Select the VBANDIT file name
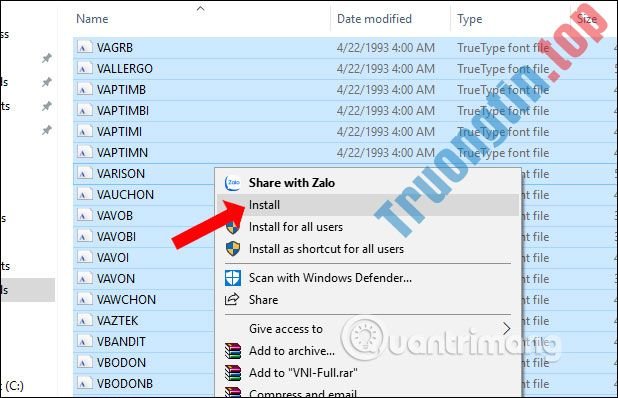Image resolution: width=618 pixels, height=398 pixels. 121,341
